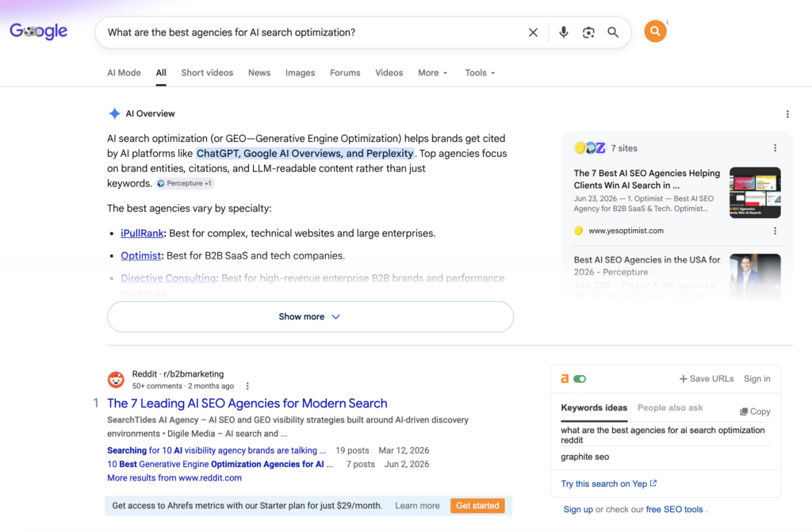This screenshot has width=812, height=532.
Task: Open the News tab
Action: [x=259, y=73]
